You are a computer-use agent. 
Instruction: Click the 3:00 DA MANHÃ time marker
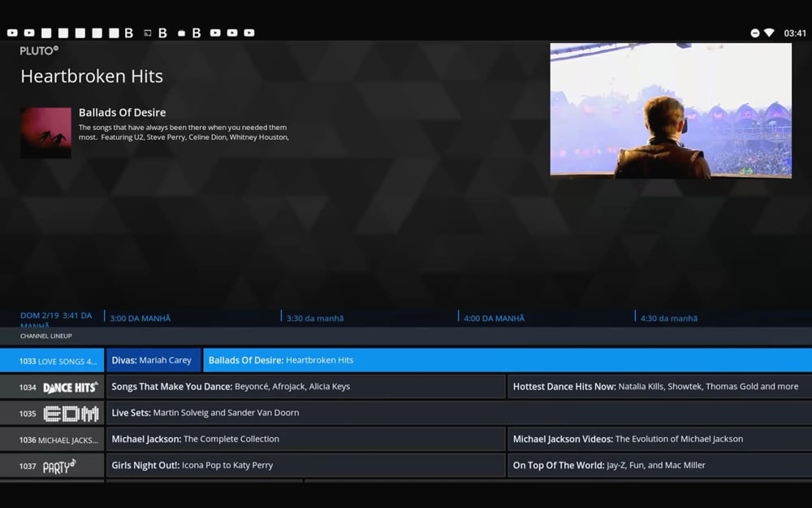point(140,319)
